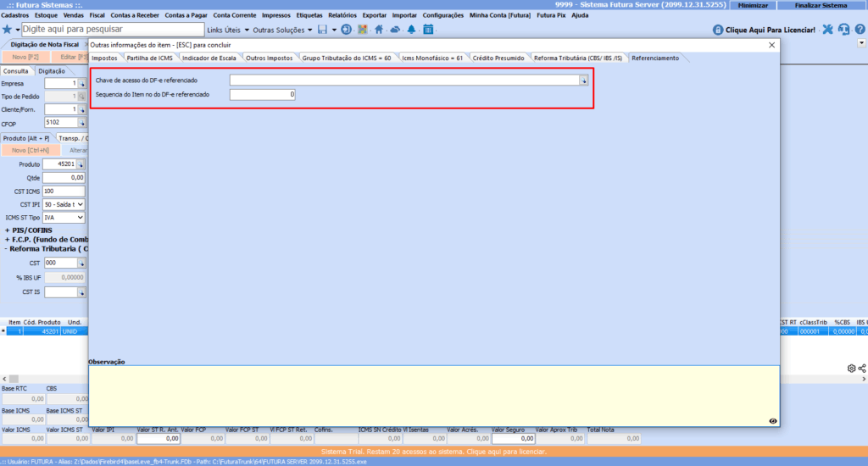The image size is (868, 466).
Task: Open the notifications bell icon
Action: tap(411, 30)
